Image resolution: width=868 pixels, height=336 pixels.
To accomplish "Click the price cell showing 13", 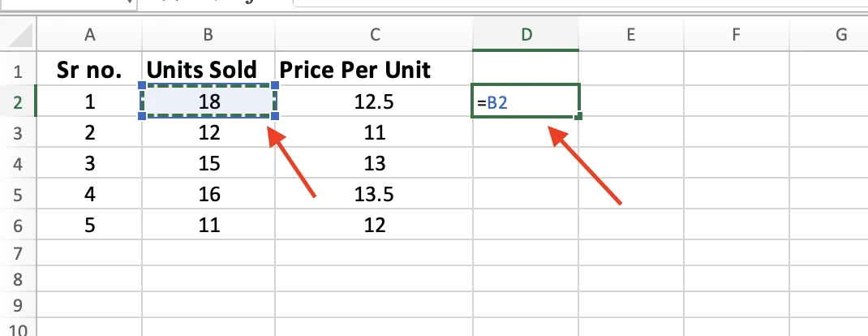I will coord(374,163).
